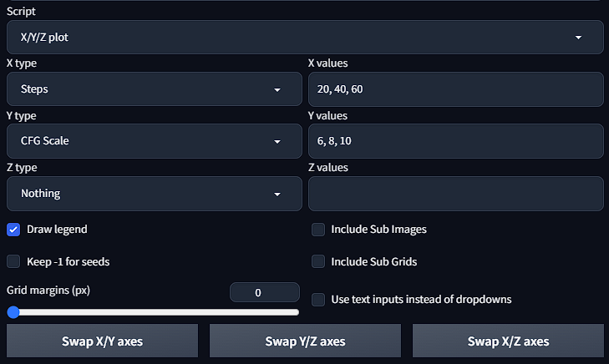Click the Z type dropdown arrow
Screen dimensions: 609x364
pos(277,195)
